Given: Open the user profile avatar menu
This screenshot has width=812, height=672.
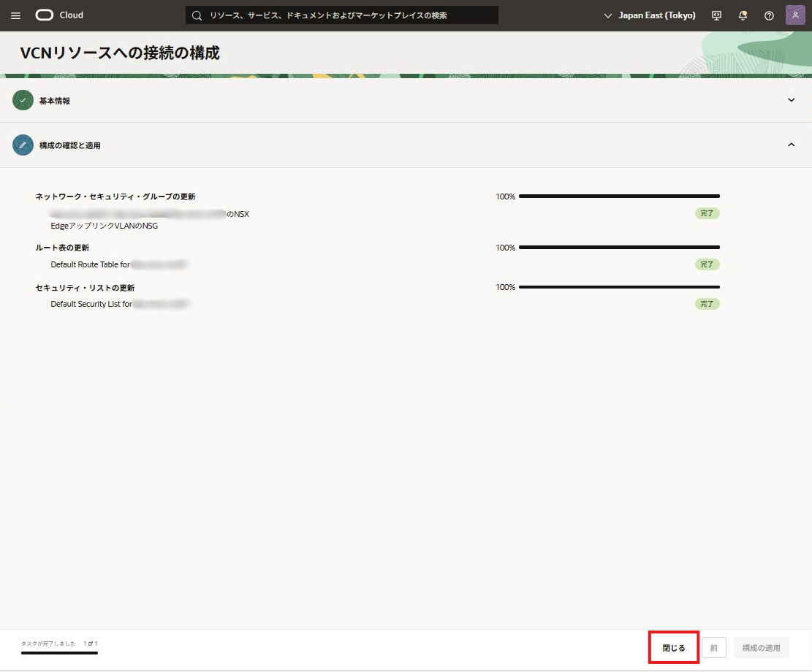Looking at the screenshot, I should tap(795, 15).
